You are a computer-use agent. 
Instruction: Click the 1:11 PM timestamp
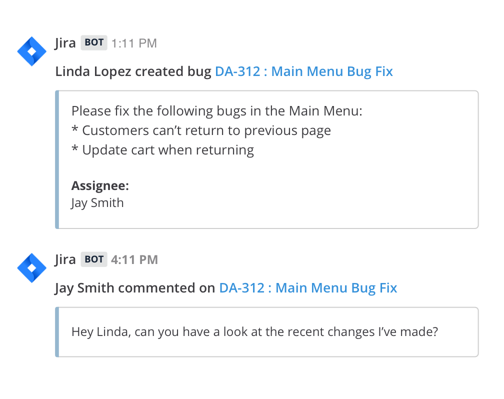(134, 43)
